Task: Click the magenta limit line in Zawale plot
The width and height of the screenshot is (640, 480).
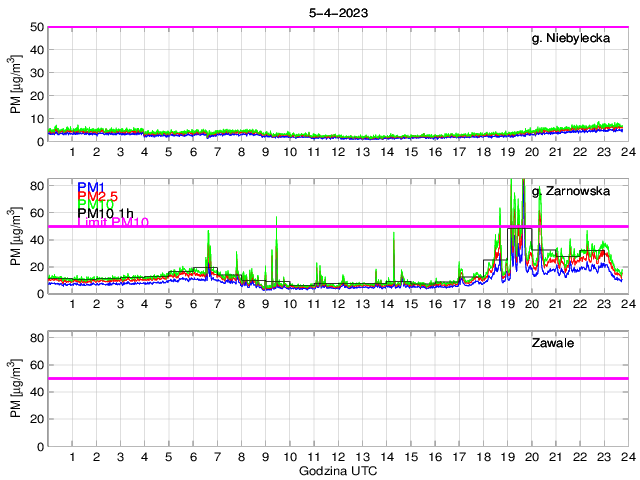Action: (x=338, y=378)
